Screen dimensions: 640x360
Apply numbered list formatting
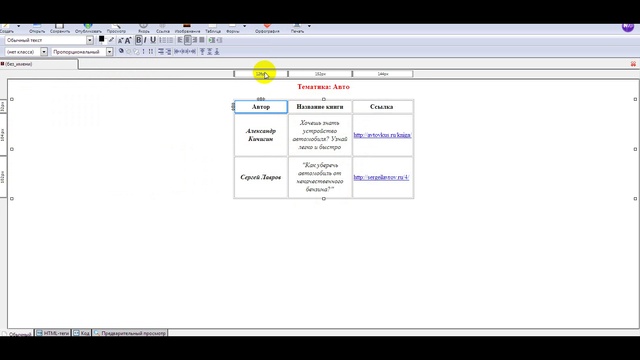pos(162,40)
